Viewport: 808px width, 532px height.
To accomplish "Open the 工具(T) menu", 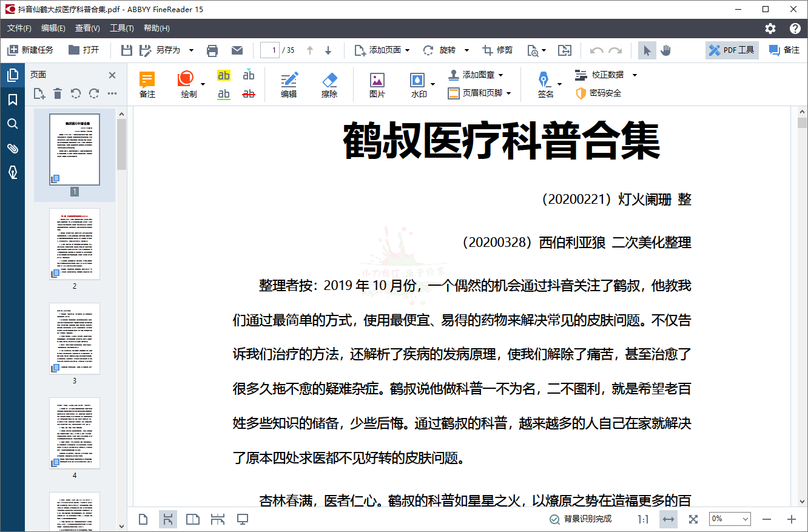I will (121, 29).
